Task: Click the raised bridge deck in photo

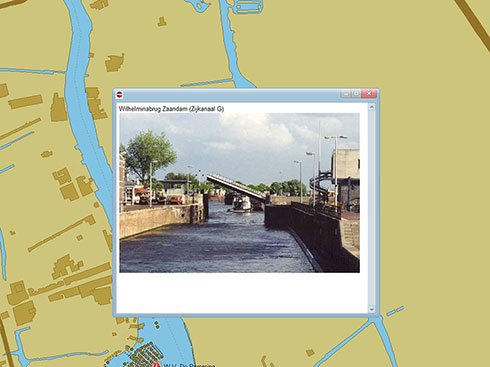Action: click(x=236, y=186)
